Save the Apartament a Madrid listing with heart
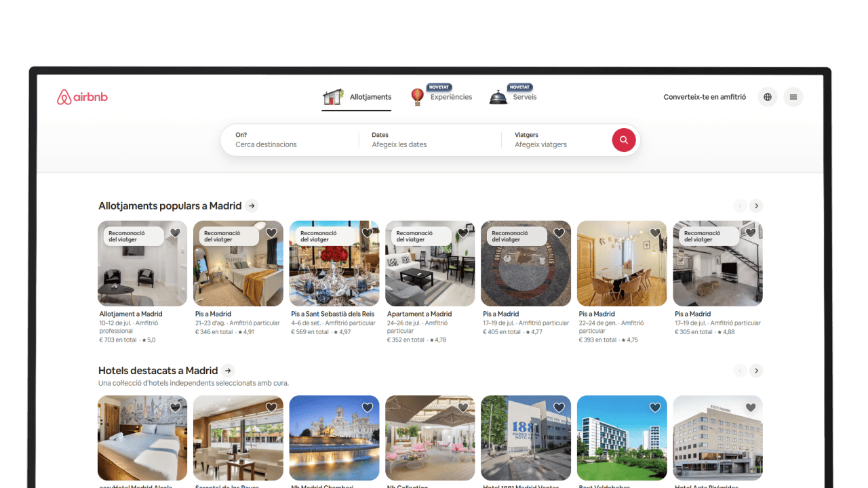This screenshot has height=488, width=868. pos(463,233)
